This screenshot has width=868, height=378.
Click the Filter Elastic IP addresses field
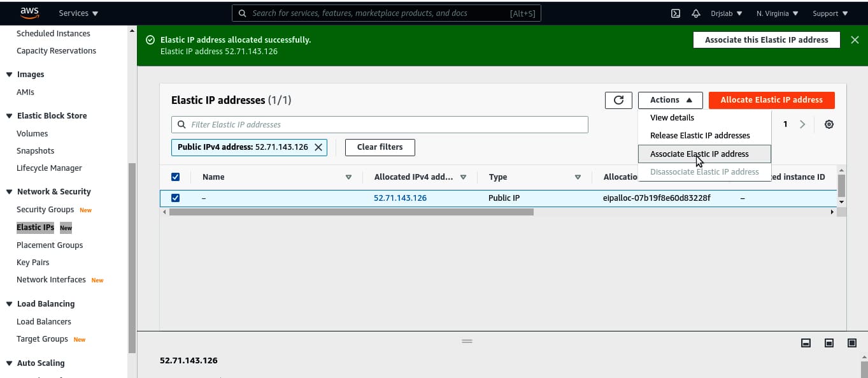[382, 125]
